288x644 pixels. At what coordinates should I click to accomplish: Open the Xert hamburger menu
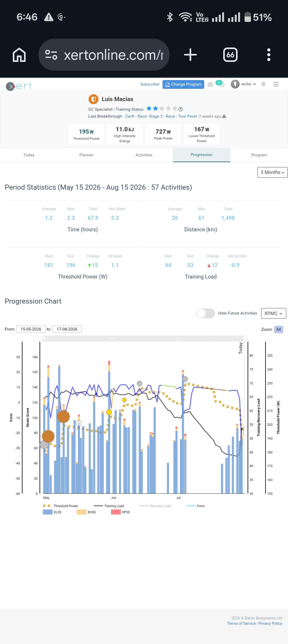276,84
